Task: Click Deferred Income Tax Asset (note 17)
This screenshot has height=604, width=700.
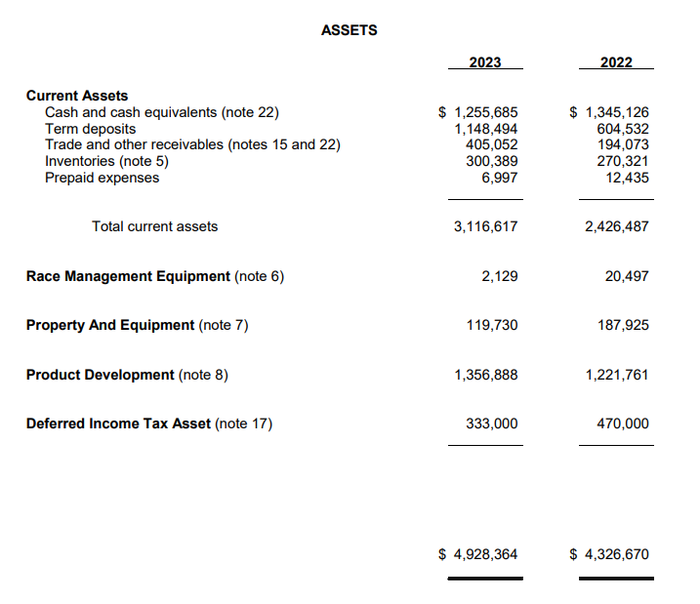Action: pos(149,423)
